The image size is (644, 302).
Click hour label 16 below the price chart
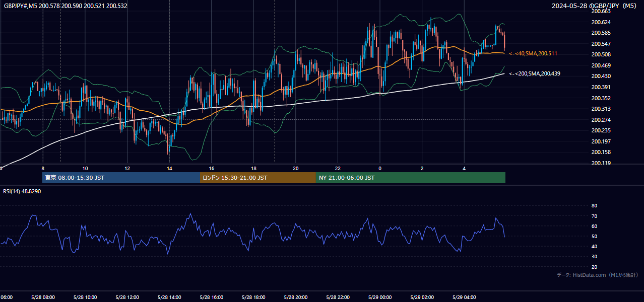point(212,168)
